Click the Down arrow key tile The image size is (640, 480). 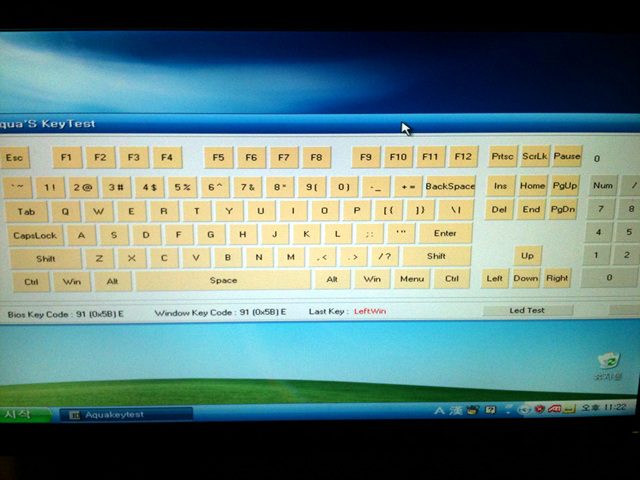pos(526,278)
